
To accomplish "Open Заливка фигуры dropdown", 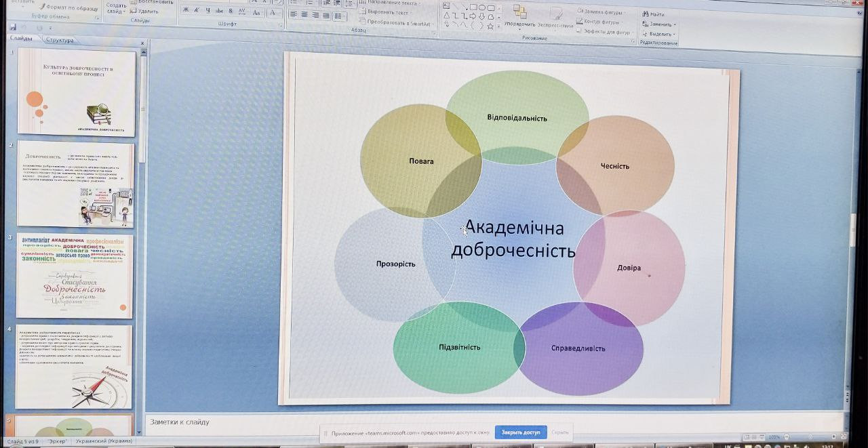I will click(600, 12).
